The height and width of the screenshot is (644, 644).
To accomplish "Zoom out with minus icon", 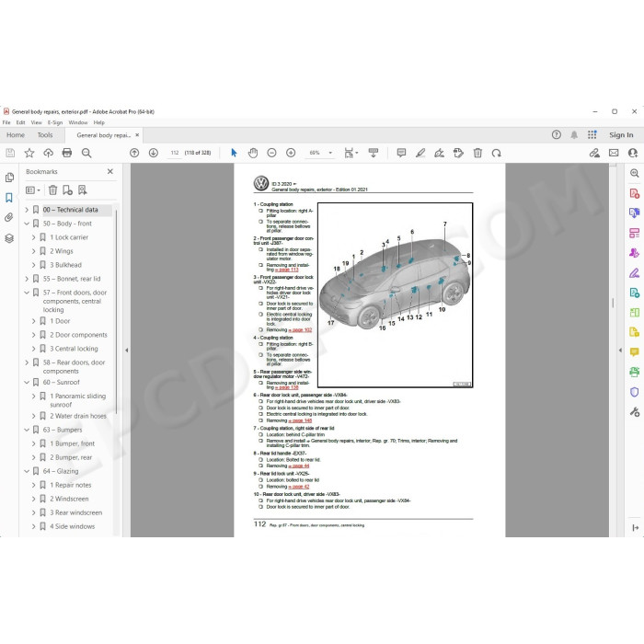I will point(272,153).
